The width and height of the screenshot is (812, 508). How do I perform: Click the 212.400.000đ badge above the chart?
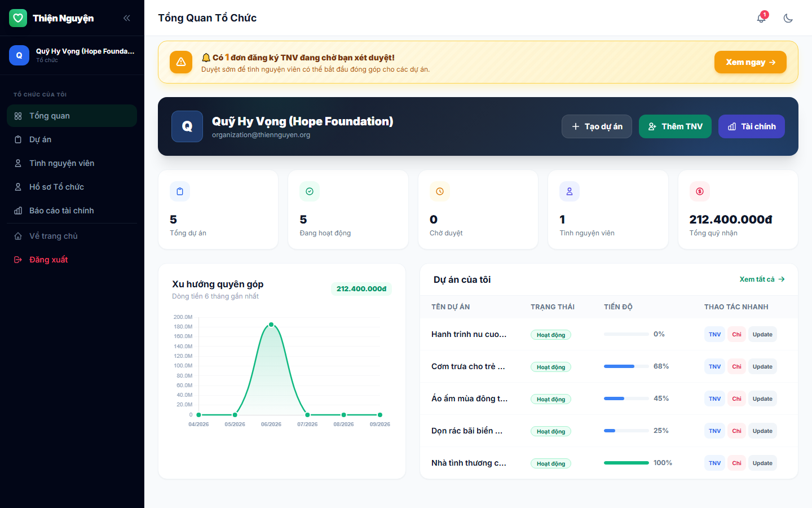[x=361, y=289]
